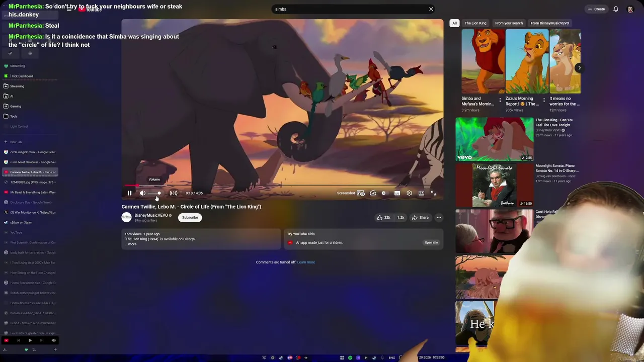Clear the simba search text
Image resolution: width=644 pixels, height=362 pixels.
point(431,9)
